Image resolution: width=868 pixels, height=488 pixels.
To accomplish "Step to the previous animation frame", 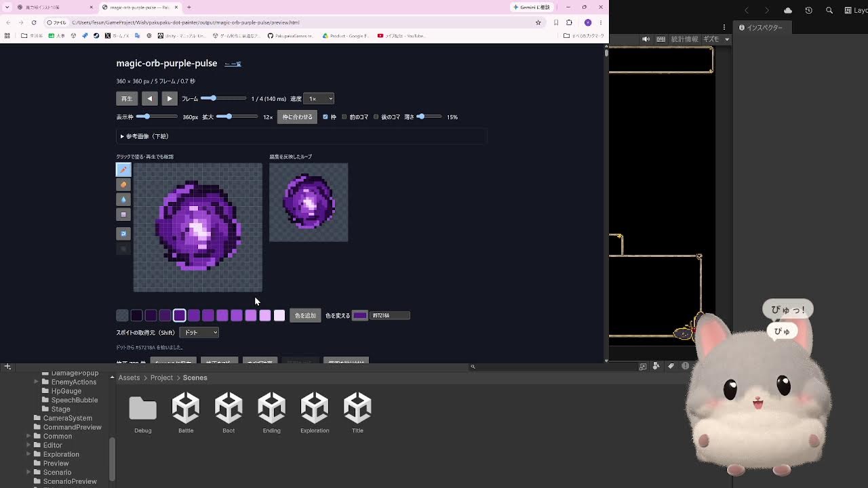I will click(x=150, y=99).
